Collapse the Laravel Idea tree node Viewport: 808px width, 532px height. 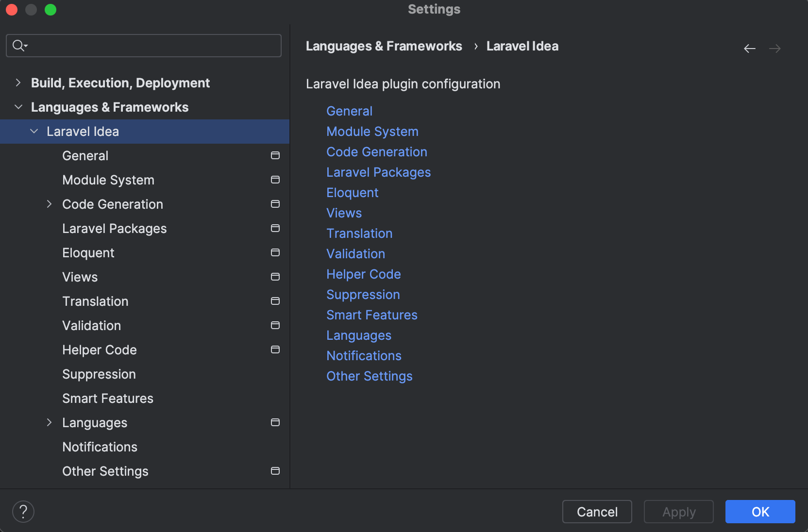[x=34, y=131]
